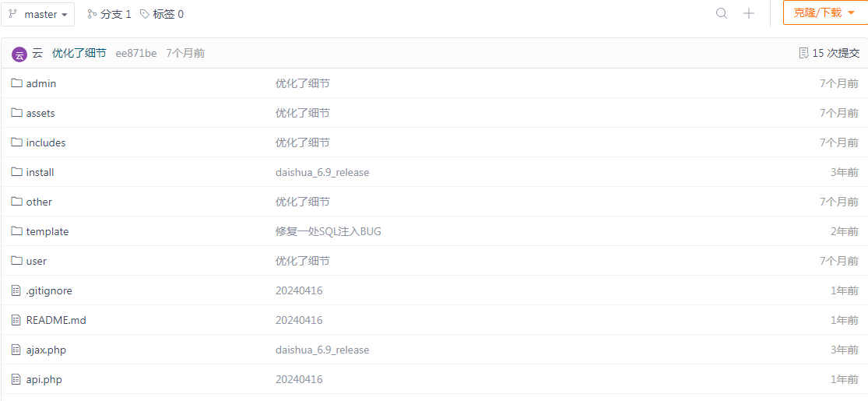The width and height of the screenshot is (868, 401).
Task: Click the tags label icon
Action: click(x=144, y=14)
